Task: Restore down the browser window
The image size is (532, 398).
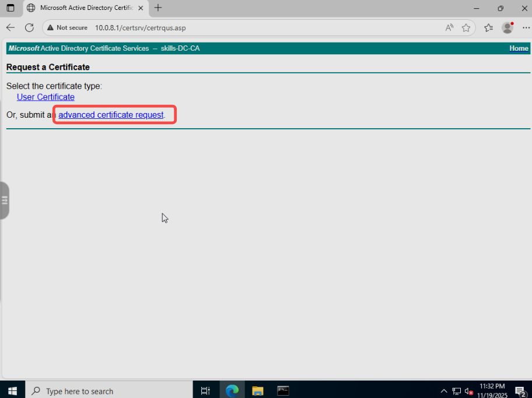Action: (x=501, y=8)
